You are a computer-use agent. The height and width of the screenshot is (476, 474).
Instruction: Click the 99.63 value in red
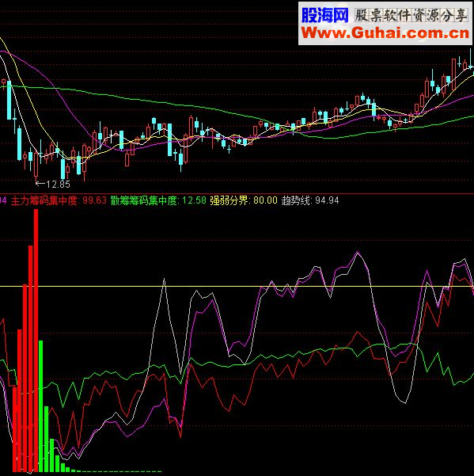pos(94,200)
